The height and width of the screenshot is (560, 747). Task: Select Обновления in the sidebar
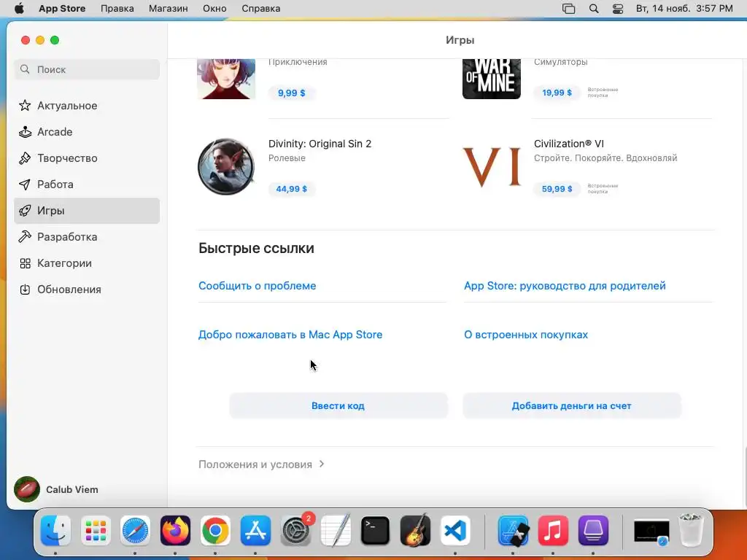click(x=87, y=289)
